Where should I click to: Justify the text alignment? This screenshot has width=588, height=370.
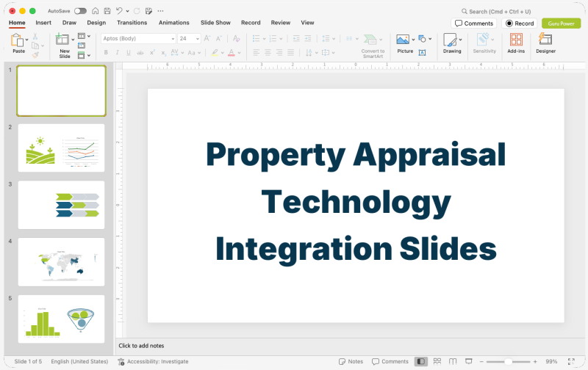[x=290, y=52]
